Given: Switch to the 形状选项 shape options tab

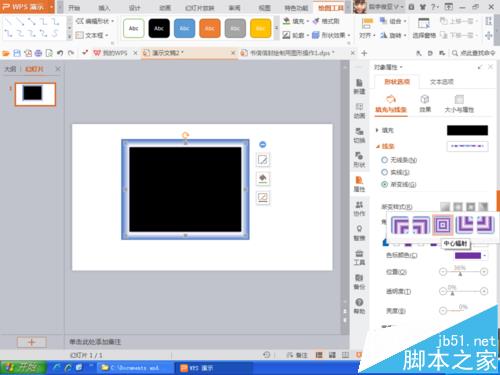Looking at the screenshot, I should (x=397, y=82).
